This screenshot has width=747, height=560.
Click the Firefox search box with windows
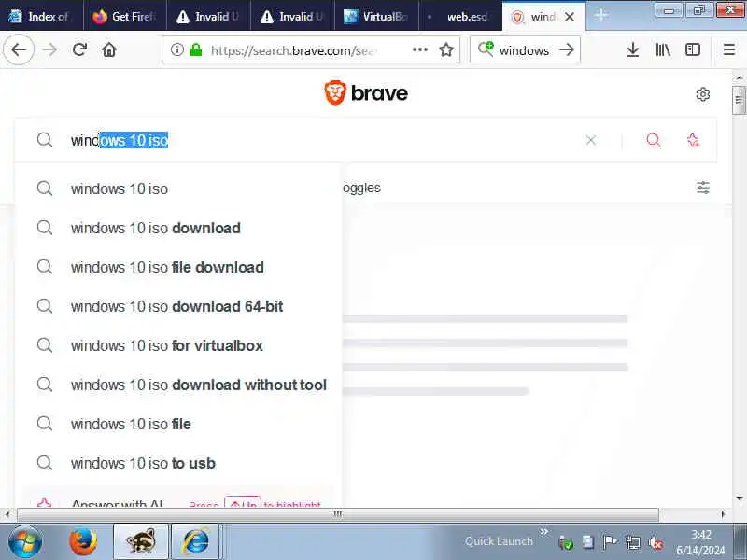click(524, 50)
